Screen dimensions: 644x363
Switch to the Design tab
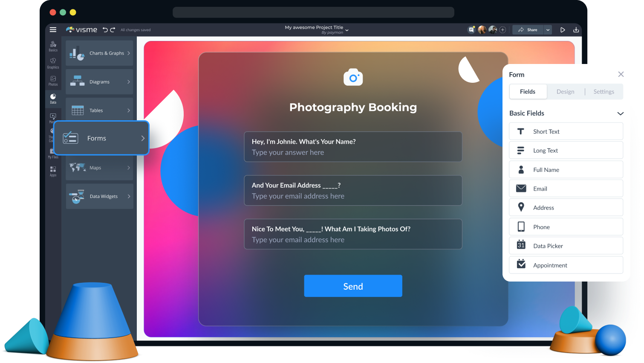(x=566, y=91)
